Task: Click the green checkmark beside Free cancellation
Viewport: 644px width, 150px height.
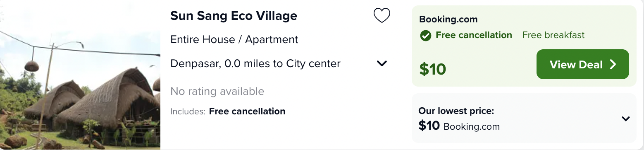Action: coord(425,36)
